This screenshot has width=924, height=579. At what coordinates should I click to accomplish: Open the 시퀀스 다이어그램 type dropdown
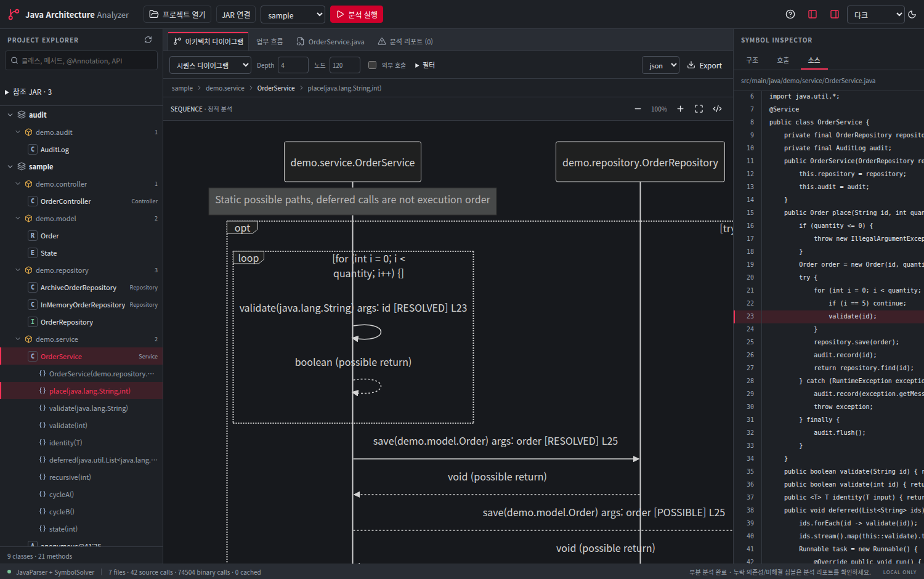coord(210,65)
